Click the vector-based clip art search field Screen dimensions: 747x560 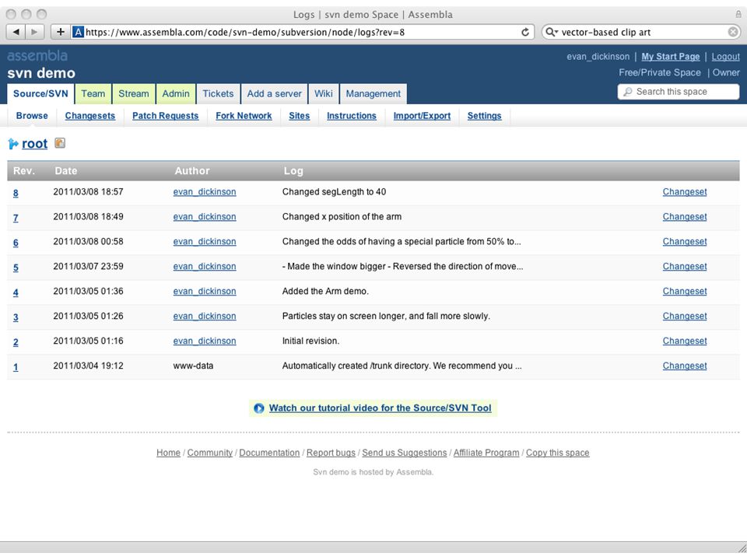[640, 32]
